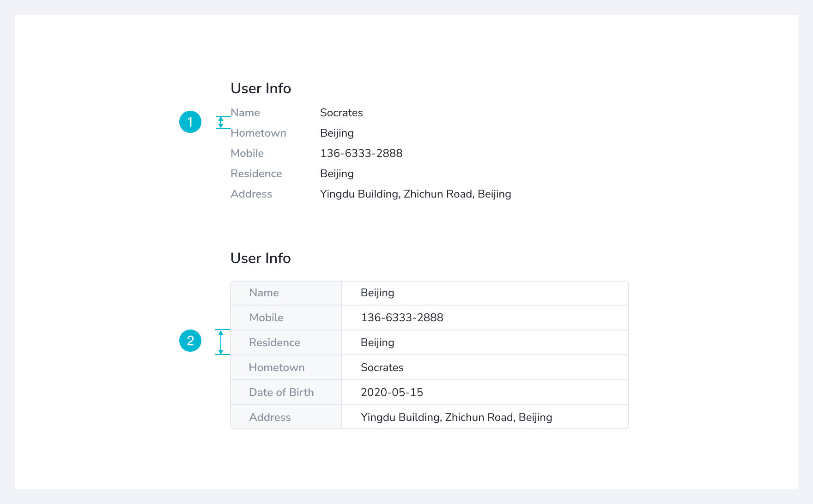Select the Mobile label in the borderless list

247,153
